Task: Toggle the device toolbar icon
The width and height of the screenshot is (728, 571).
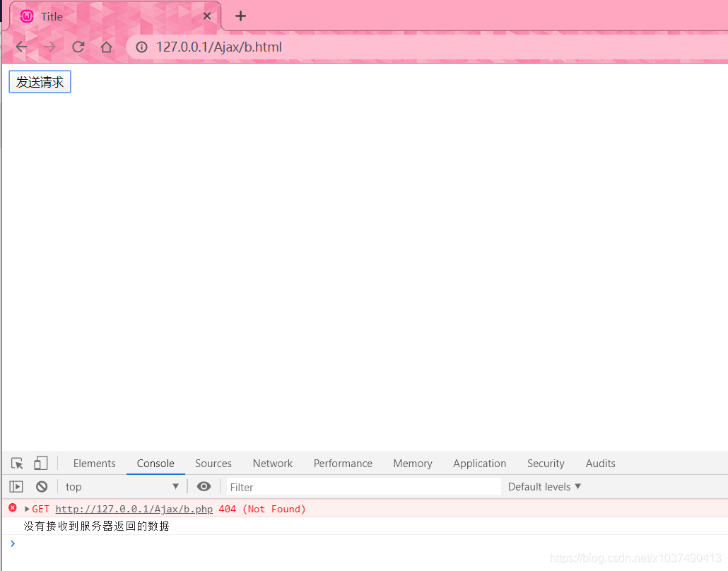Action: 41,464
